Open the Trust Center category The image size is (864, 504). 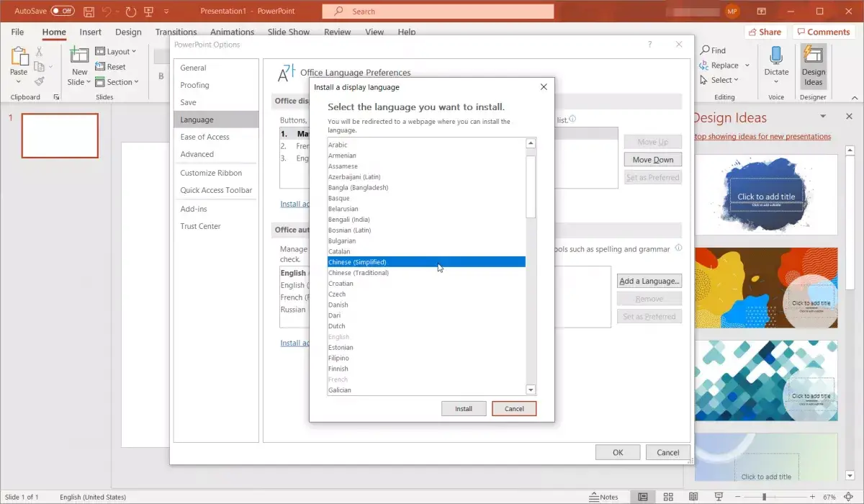coord(216,226)
